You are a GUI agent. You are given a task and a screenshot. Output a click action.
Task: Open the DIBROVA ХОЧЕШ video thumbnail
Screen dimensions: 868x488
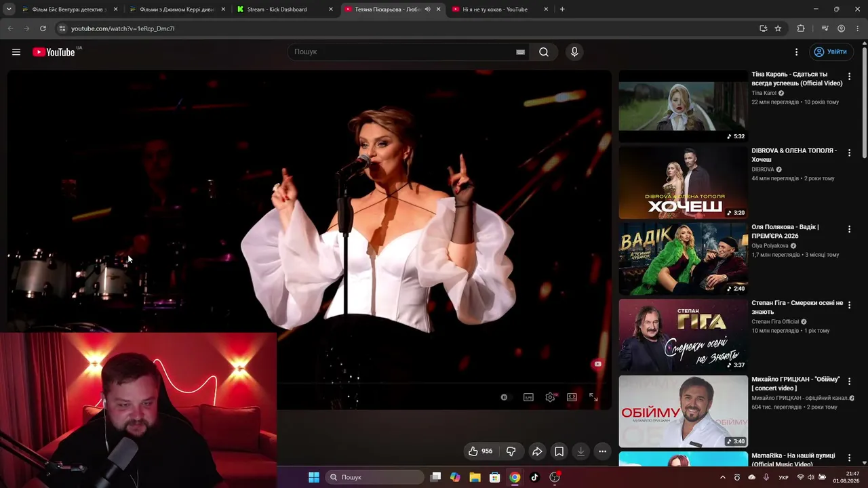683,183
